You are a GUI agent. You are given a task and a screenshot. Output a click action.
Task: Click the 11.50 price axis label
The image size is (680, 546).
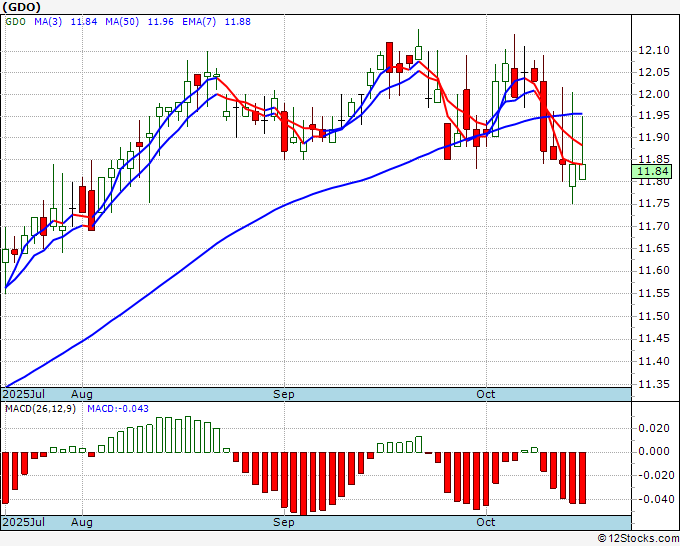(x=654, y=316)
